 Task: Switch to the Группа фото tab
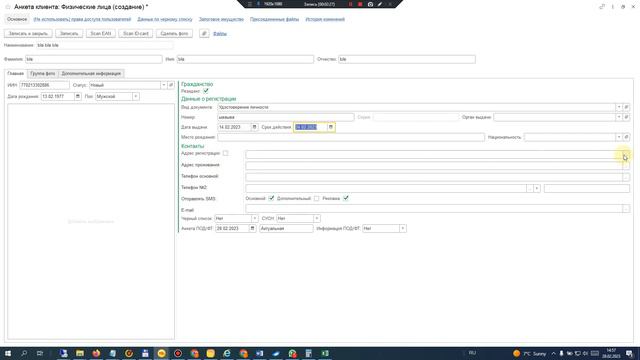[x=42, y=73]
